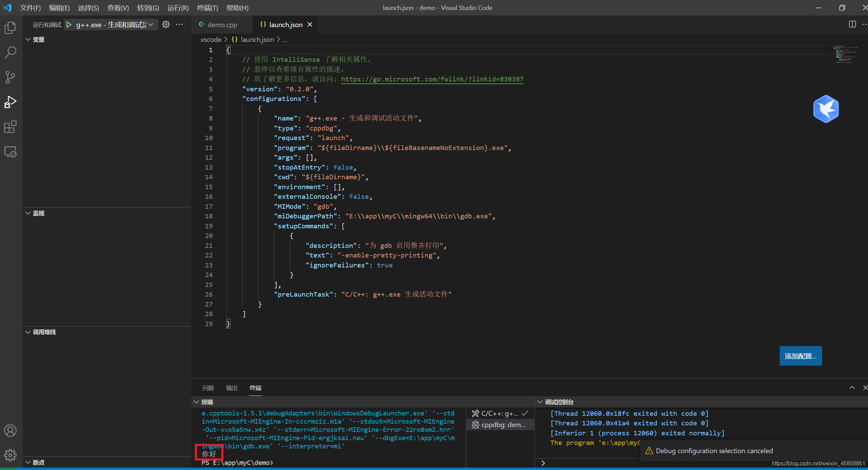Open the Explorer view in activity bar
This screenshot has width=868, height=470.
coord(10,27)
